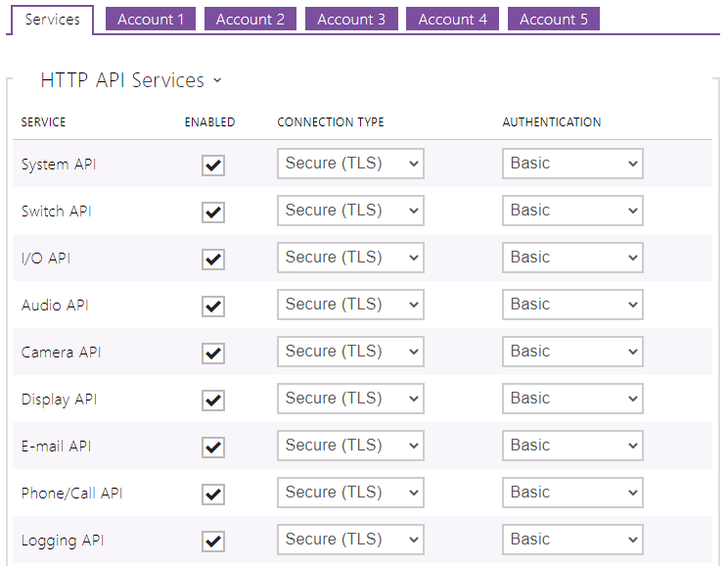Open System API connection type dropdown
728x566 pixels.
tap(350, 164)
